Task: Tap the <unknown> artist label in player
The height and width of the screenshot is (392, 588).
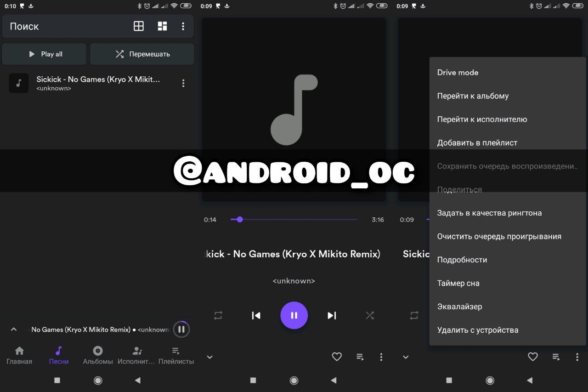Action: tap(294, 281)
